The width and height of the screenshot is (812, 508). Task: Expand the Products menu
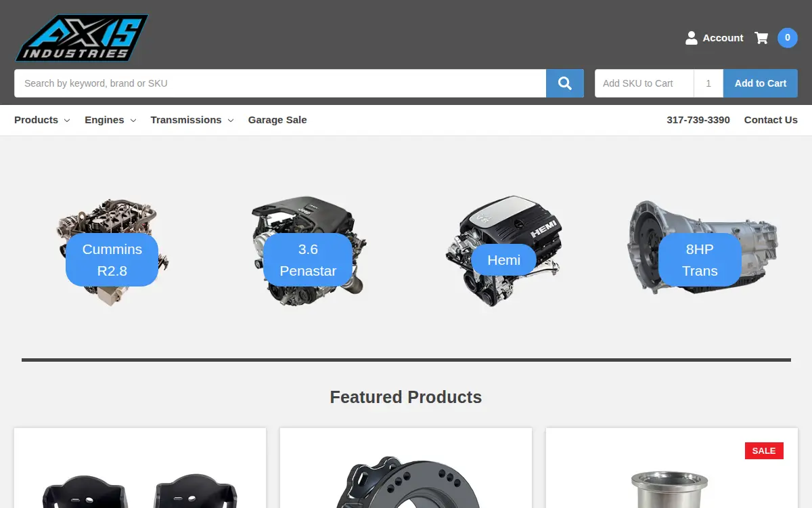(42, 120)
